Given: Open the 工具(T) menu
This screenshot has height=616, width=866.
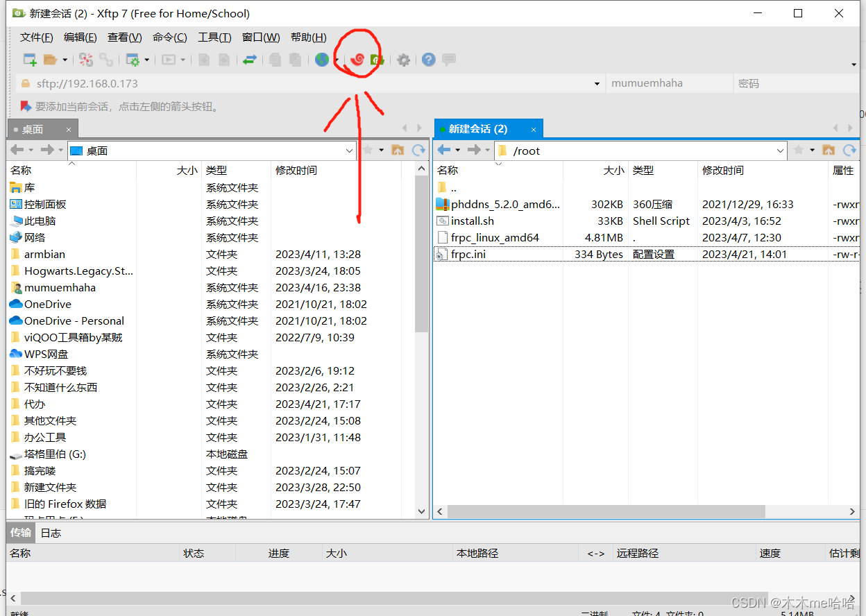Looking at the screenshot, I should (x=214, y=37).
